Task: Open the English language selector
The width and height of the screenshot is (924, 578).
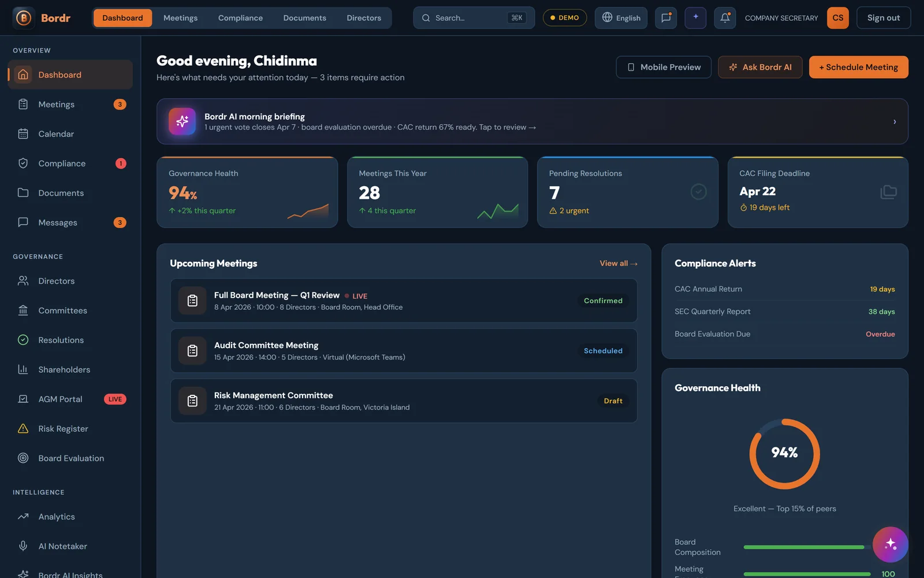Action: 621,18
